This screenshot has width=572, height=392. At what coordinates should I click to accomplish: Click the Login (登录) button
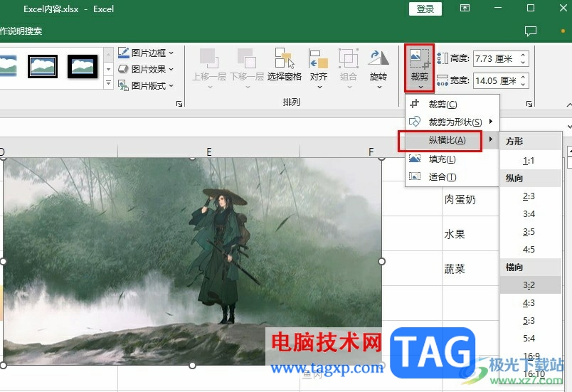(x=425, y=9)
